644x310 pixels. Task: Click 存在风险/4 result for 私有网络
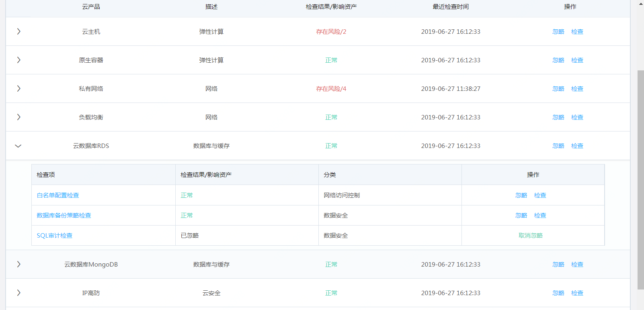click(x=331, y=89)
